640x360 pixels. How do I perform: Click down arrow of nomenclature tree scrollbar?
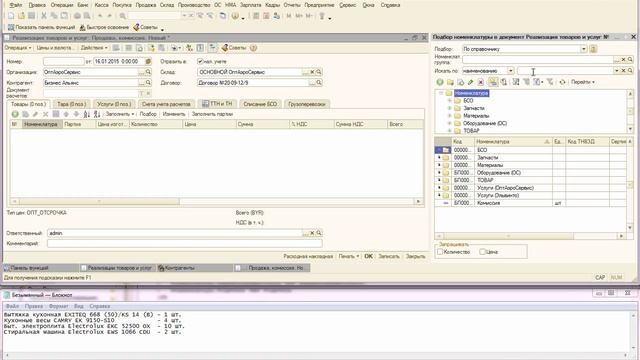pyautogui.click(x=630, y=129)
